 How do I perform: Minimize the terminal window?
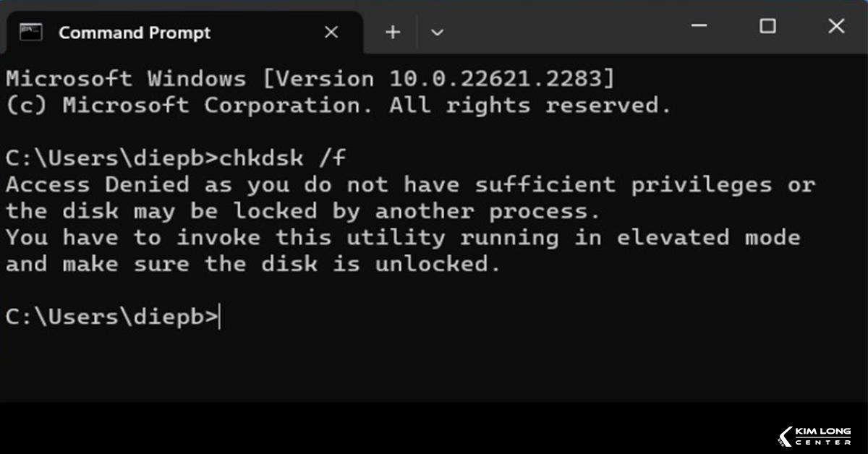699,27
